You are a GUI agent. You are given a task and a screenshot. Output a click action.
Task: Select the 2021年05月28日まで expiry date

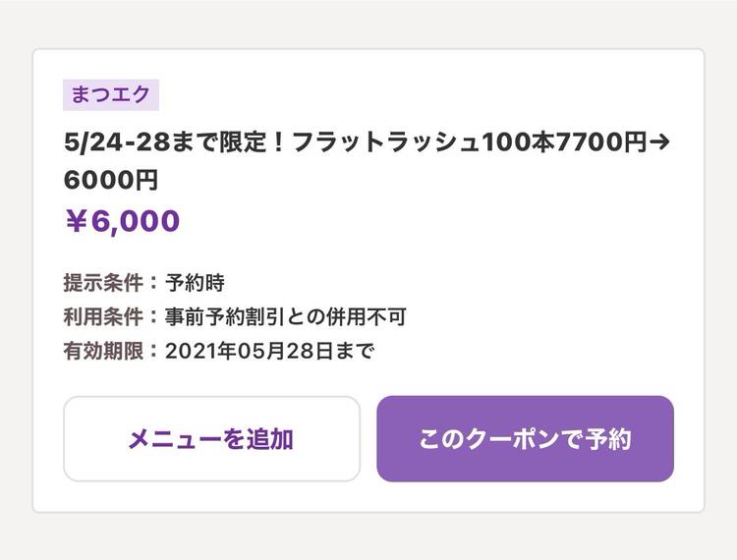[x=269, y=351]
